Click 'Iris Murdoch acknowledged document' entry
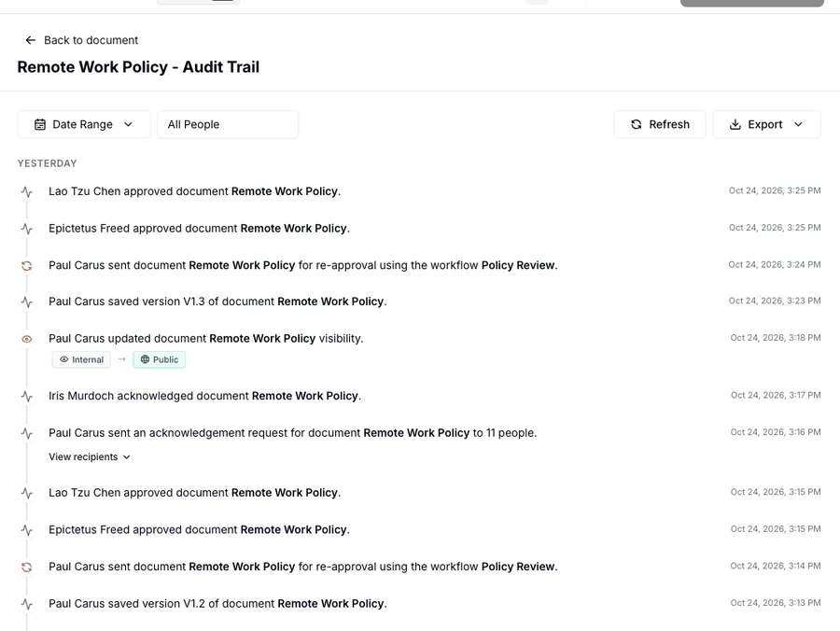 (204, 396)
